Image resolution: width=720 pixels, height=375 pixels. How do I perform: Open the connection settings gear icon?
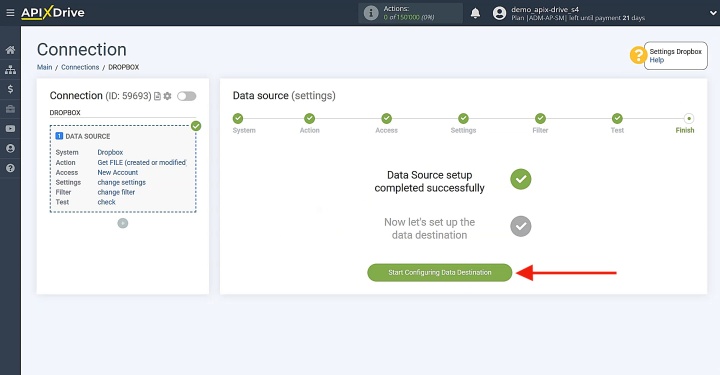(167, 96)
